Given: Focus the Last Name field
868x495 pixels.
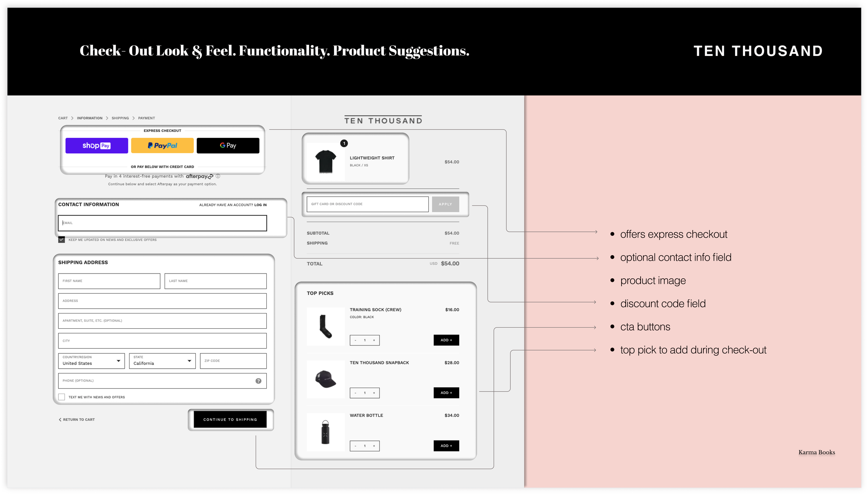Looking at the screenshot, I should pos(215,281).
